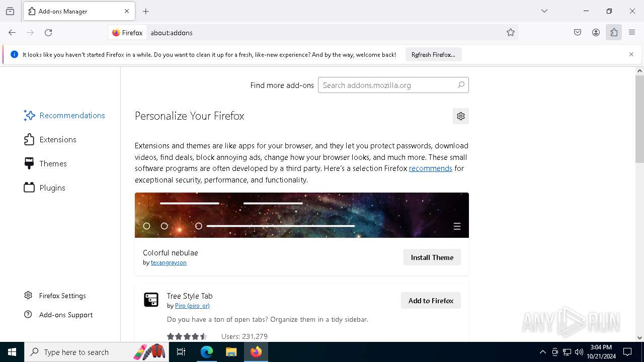Click Colorful nebulae theme preview image
Screen dimensions: 644x362
pyautogui.click(x=302, y=215)
